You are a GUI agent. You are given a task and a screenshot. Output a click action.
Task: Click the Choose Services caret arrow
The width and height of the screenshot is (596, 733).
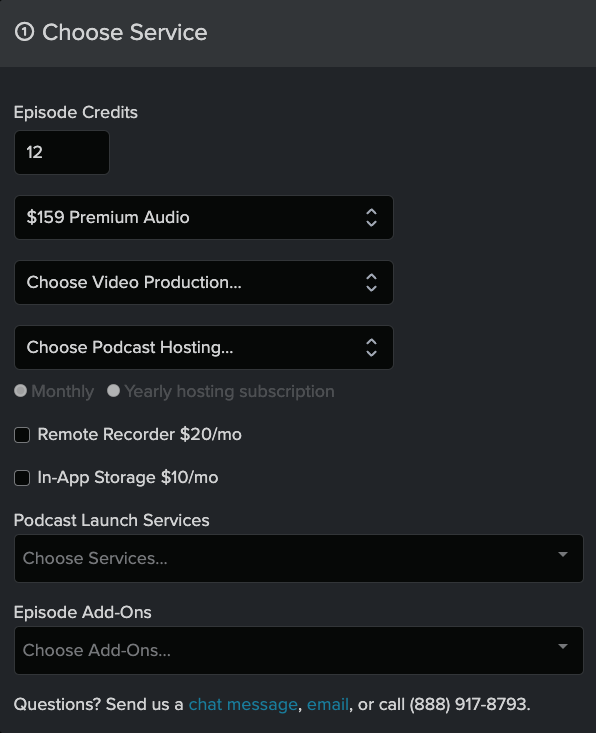click(x=563, y=554)
